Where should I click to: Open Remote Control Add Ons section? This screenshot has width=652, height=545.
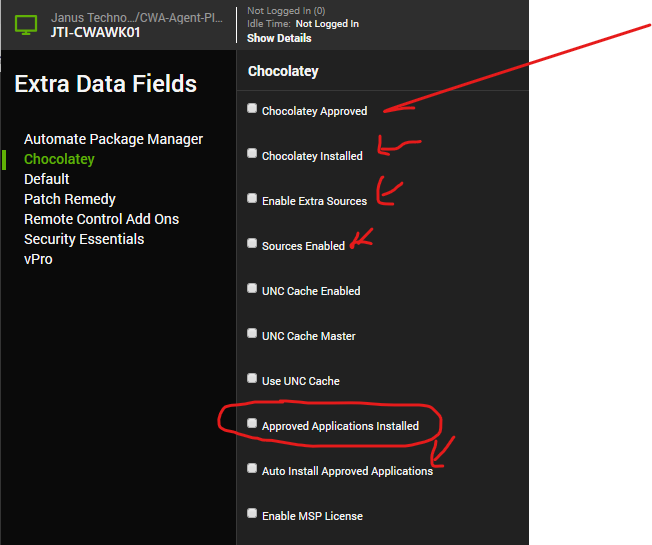tap(101, 219)
